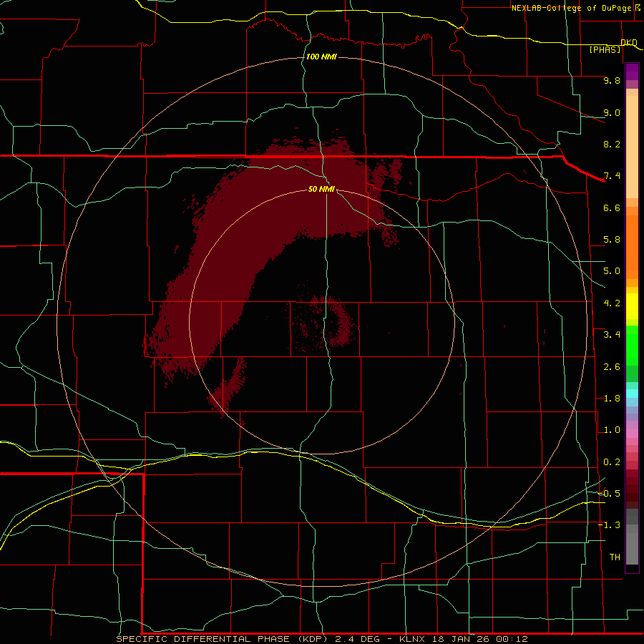Click the 50 NMI range ring label
The image size is (644, 644).
pyautogui.click(x=321, y=189)
